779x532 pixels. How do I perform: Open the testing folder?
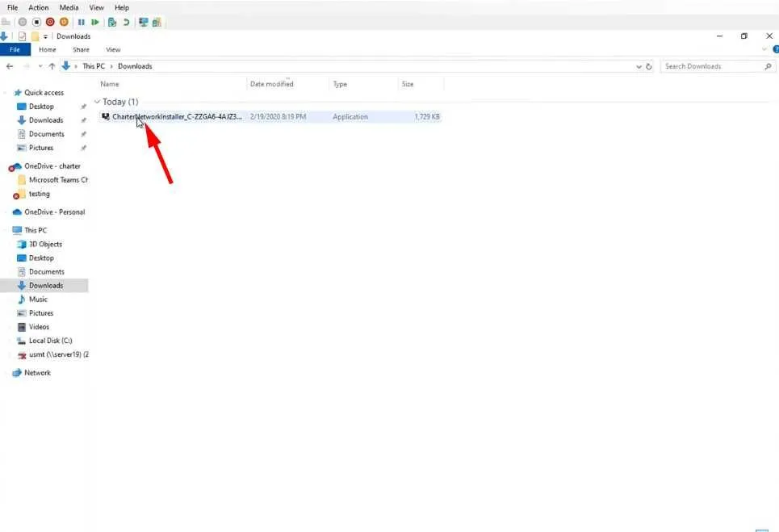pyautogui.click(x=39, y=194)
